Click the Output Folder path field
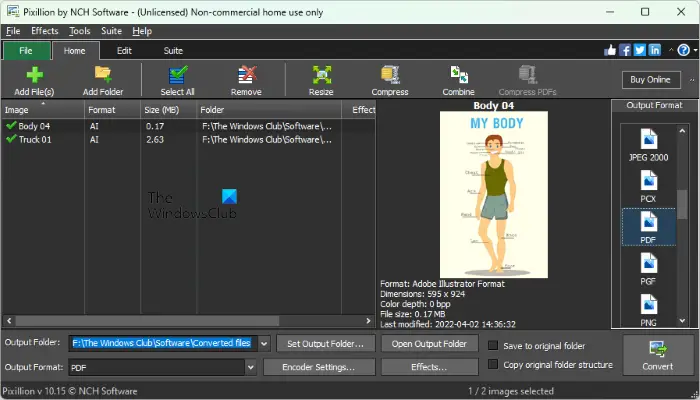Viewport: 700px width, 400px height. tap(163, 343)
